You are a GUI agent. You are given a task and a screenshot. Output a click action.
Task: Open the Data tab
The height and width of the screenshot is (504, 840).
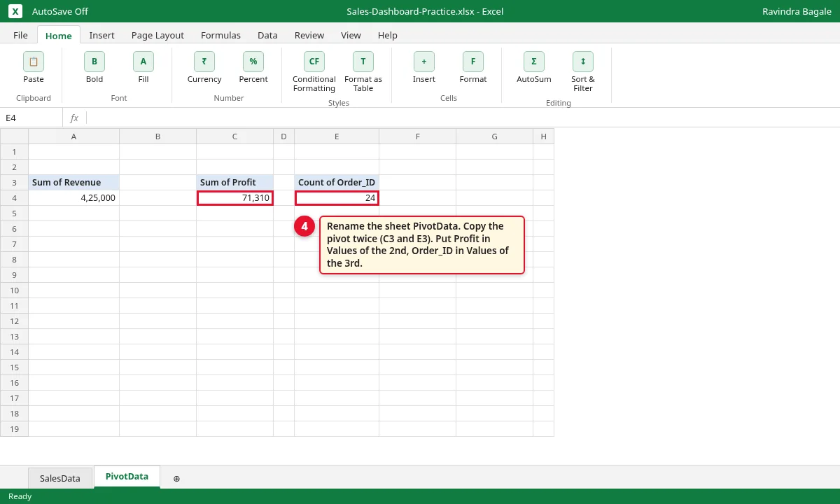point(267,35)
